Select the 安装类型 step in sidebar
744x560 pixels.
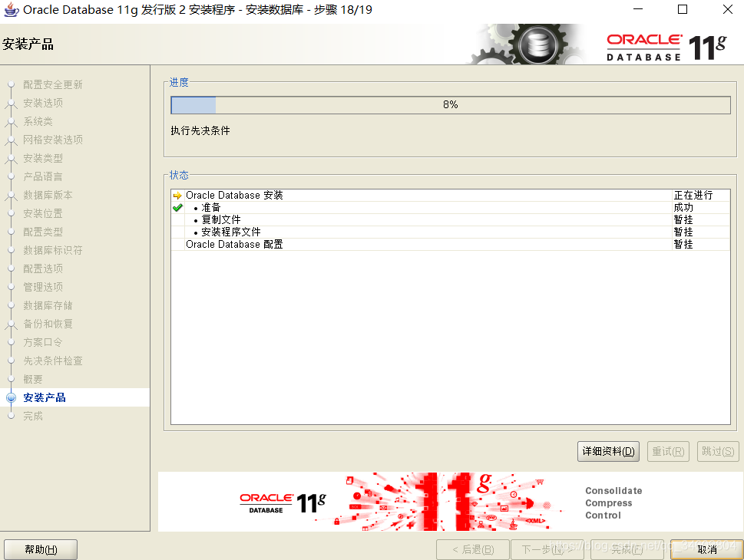(x=43, y=158)
